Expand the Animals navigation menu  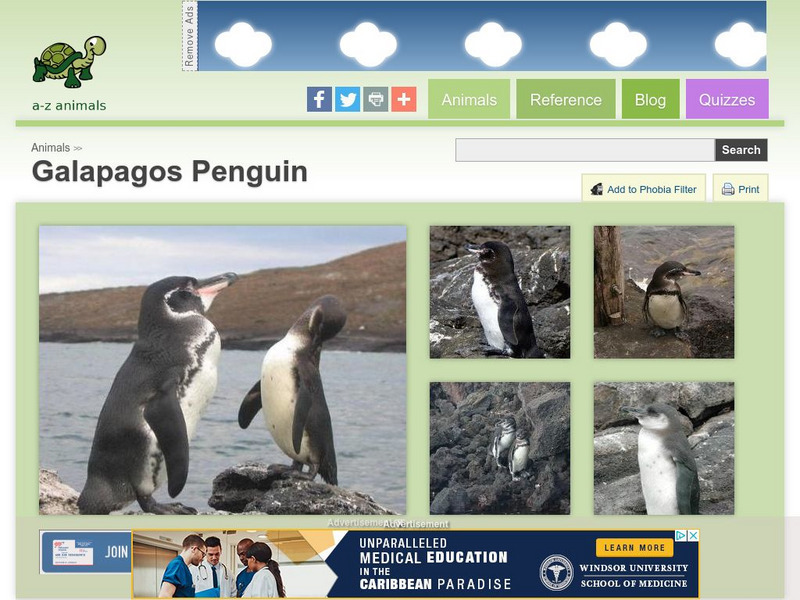point(469,99)
